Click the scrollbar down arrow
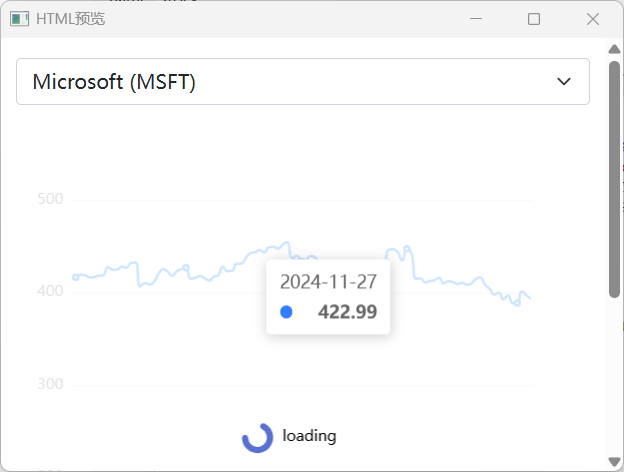Screen dimensions: 624x472 point(614,461)
